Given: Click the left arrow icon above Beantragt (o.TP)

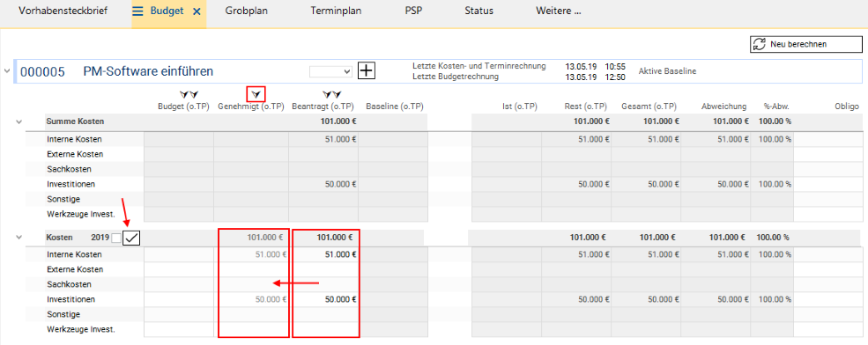Looking at the screenshot, I should click(327, 95).
